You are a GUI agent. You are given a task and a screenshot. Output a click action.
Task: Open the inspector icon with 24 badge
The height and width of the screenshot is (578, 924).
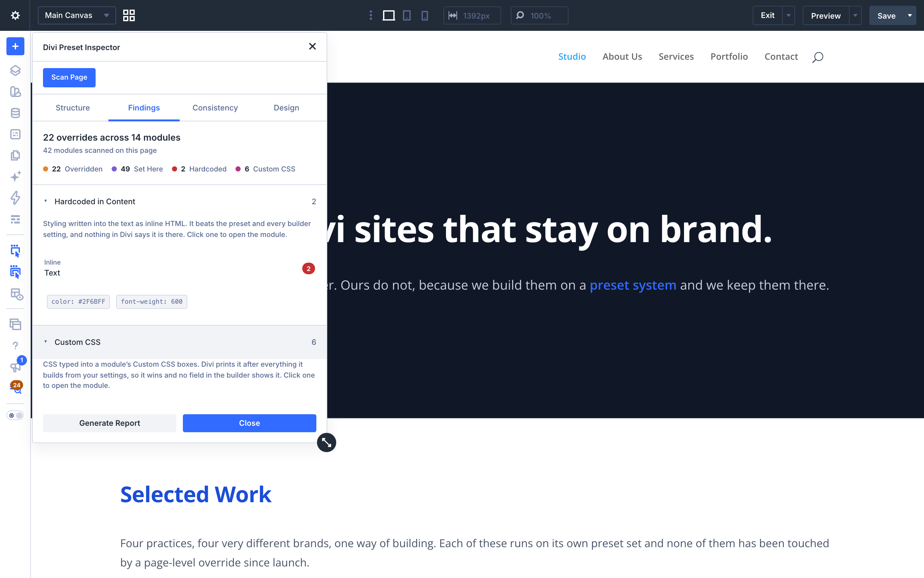pos(16,387)
